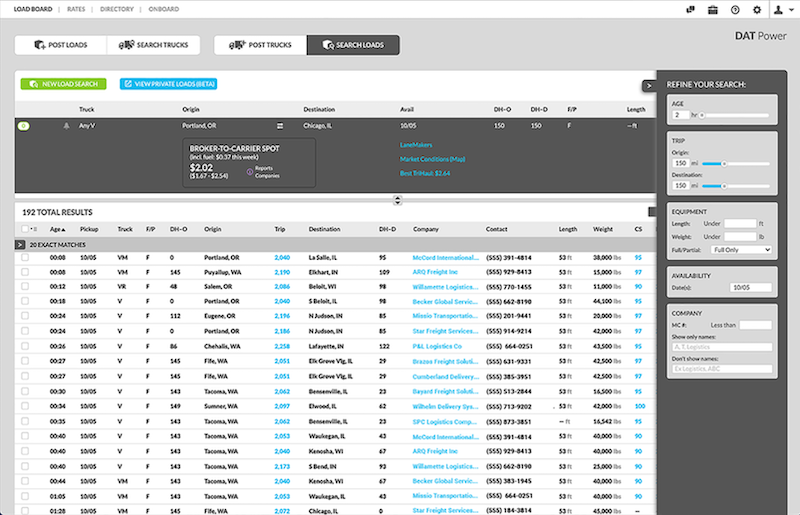This screenshot has width=800, height=515.
Task: Sort results by Weight column header
Action: [x=603, y=230]
